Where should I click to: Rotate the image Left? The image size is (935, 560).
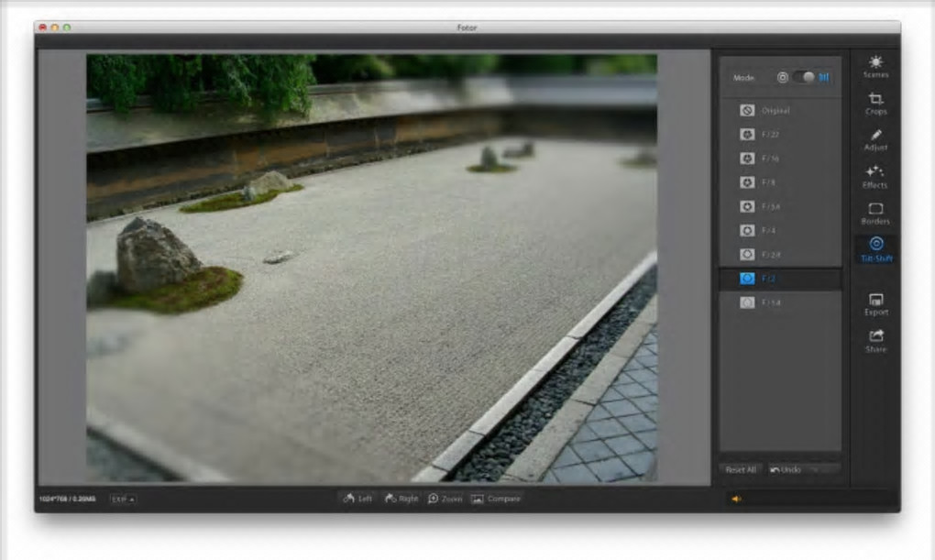(x=357, y=499)
